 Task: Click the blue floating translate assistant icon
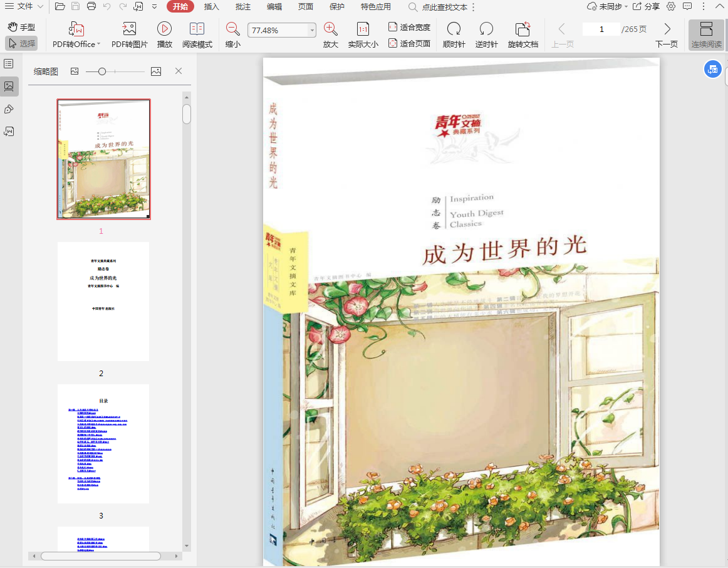click(x=713, y=70)
